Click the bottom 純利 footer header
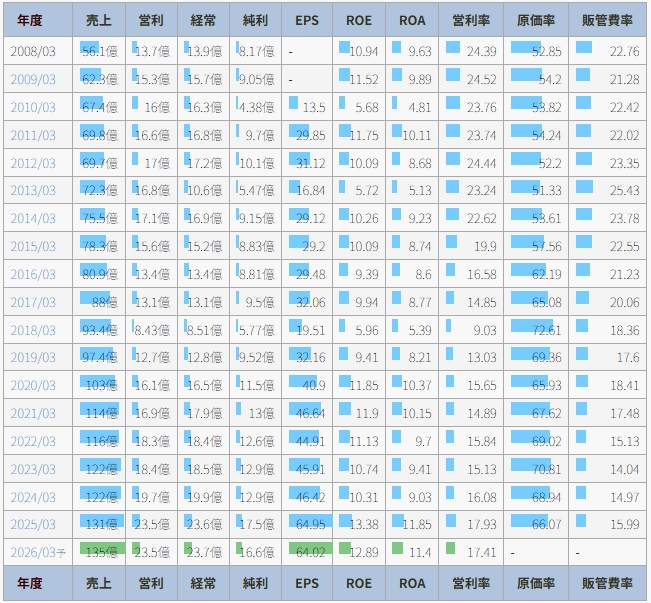This screenshot has height=603, width=651. [257, 583]
